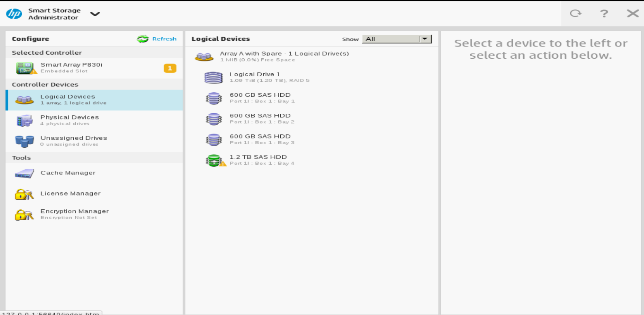
Task: Click the Show label beside the filter
Action: [350, 39]
